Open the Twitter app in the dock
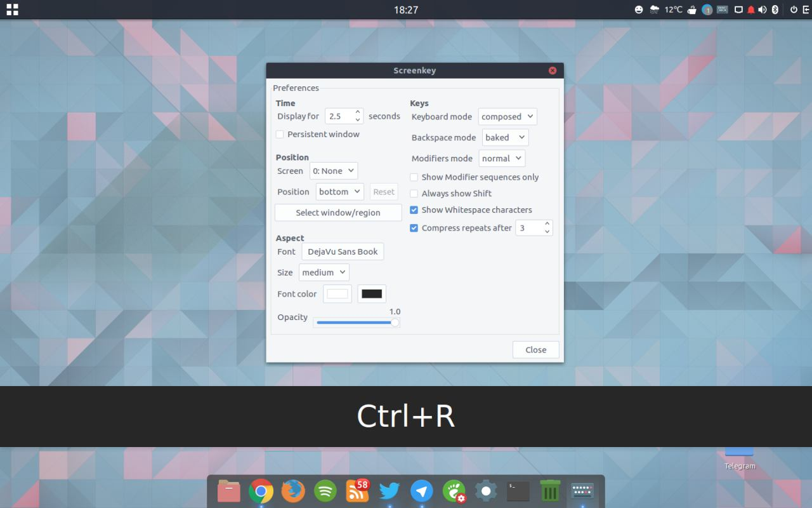 389,491
